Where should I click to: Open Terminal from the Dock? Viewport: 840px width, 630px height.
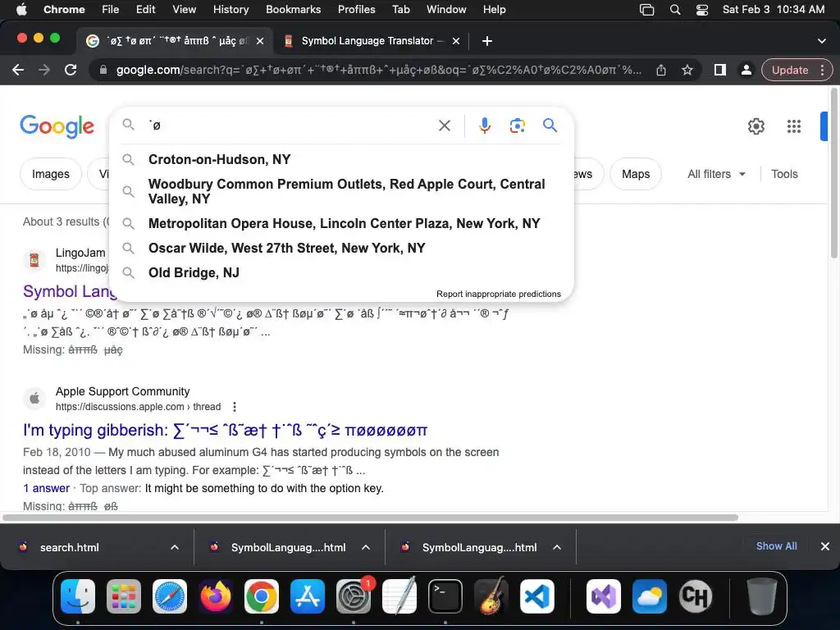pyautogui.click(x=445, y=596)
